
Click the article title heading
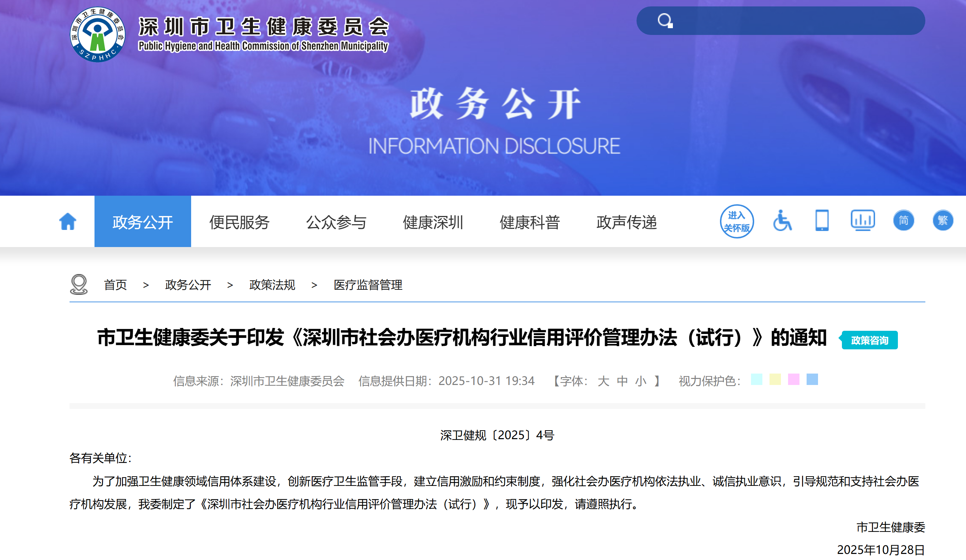[462, 338]
